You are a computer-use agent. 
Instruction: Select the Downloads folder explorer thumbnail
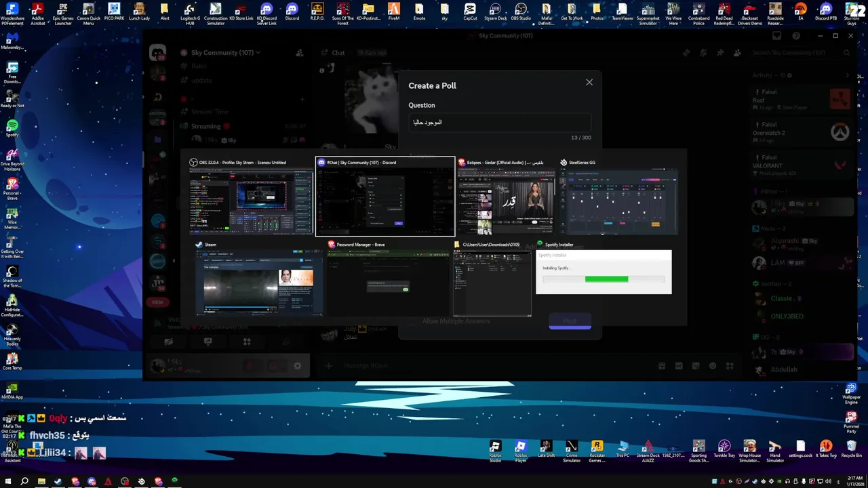[x=492, y=278]
